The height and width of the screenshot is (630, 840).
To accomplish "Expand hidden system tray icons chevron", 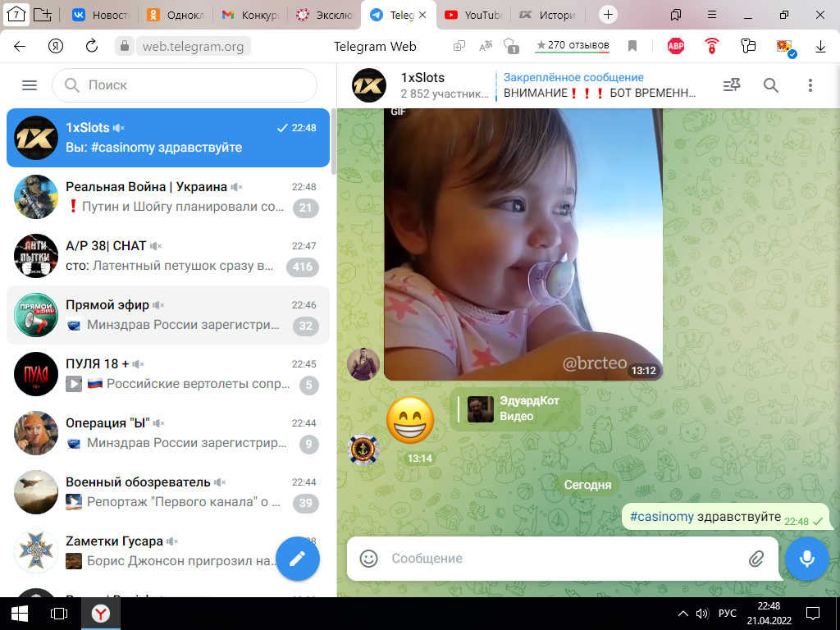I will coord(683,614).
